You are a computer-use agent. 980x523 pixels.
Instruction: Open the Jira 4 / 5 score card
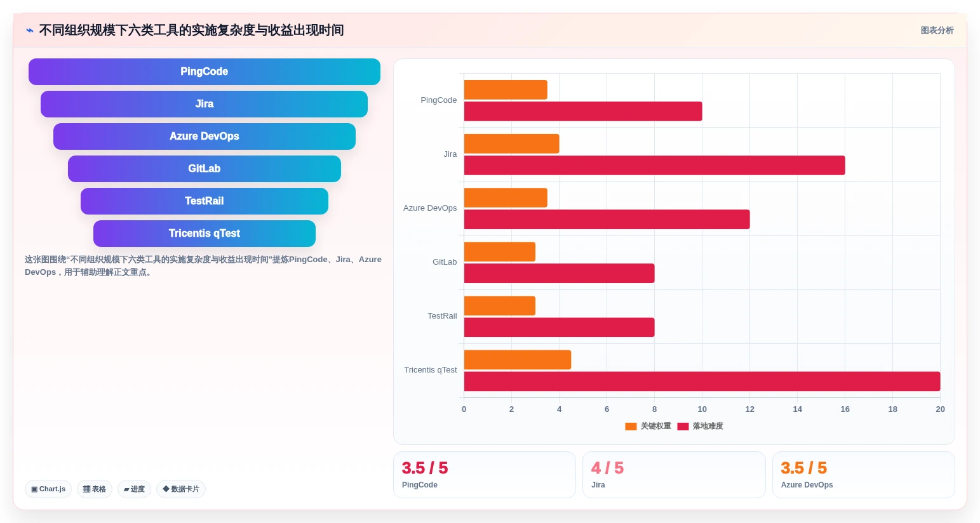pyautogui.click(x=674, y=475)
